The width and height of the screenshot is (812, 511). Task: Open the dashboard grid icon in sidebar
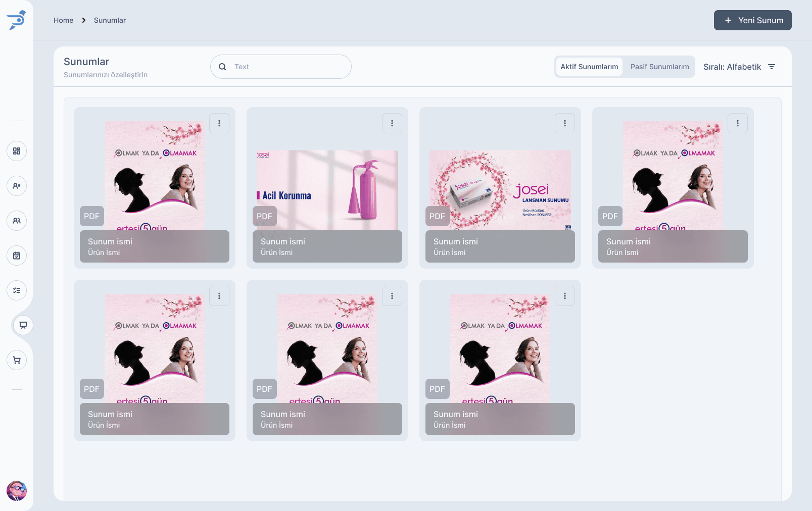click(17, 151)
